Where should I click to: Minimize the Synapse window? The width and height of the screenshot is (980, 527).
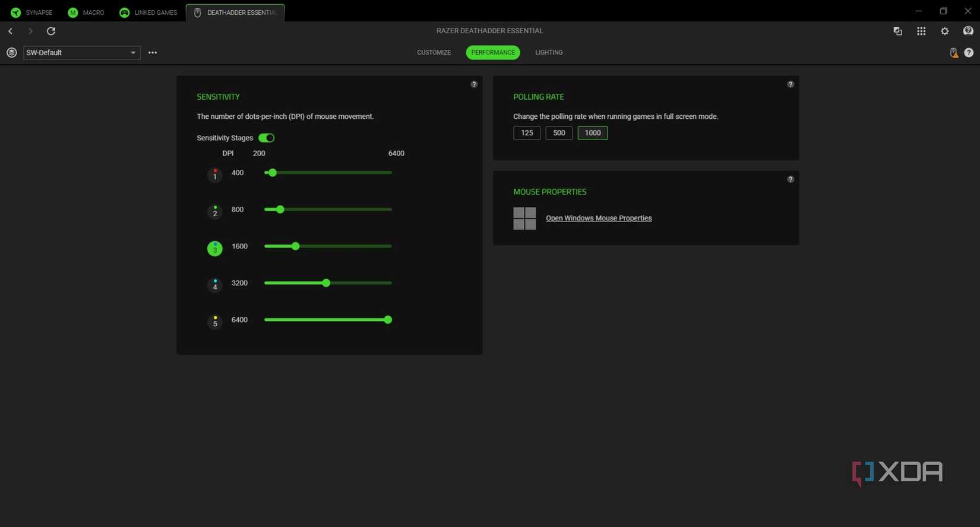918,11
